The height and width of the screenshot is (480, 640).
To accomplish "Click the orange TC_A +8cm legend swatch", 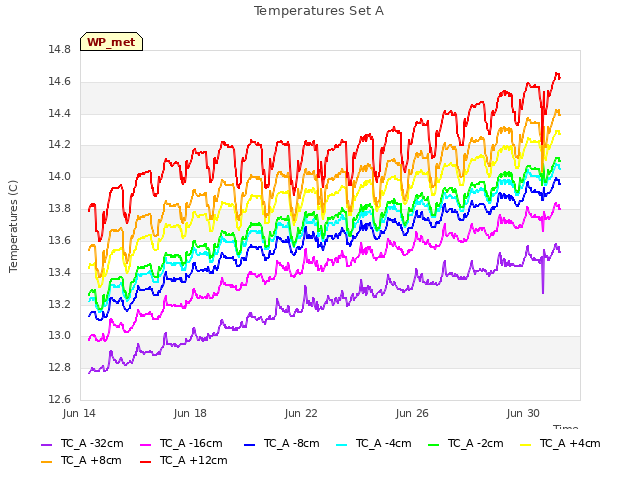I will coord(47,462).
